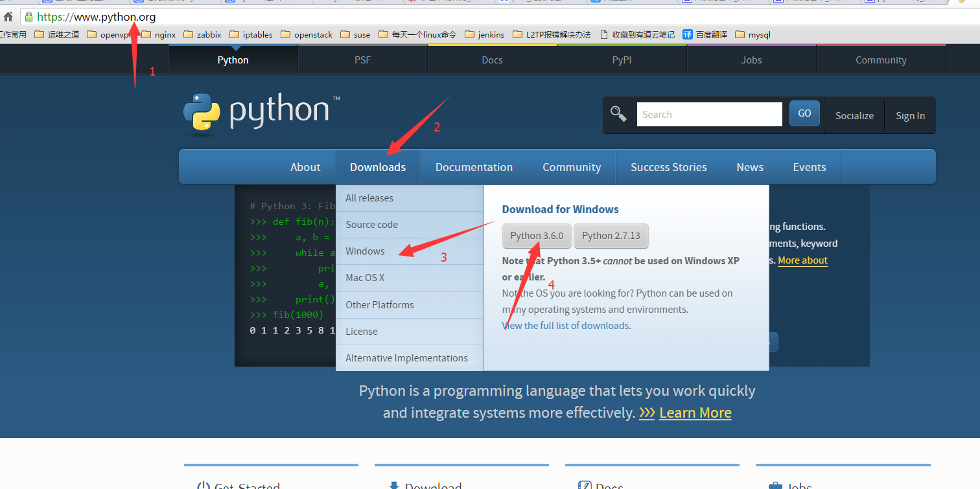Open the 收藏到有道云笔记 bookmark
This screenshot has width=980, height=489.
click(638, 35)
